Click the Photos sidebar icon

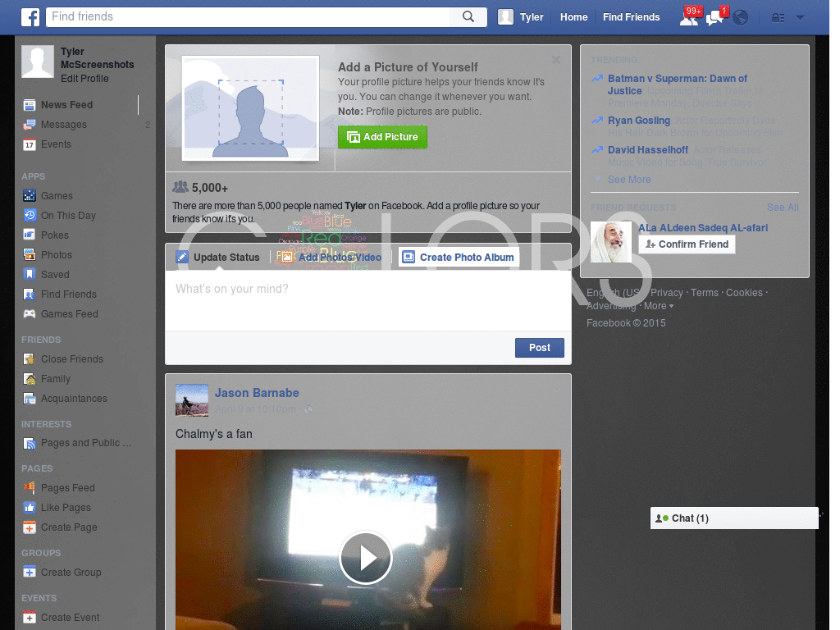30,254
